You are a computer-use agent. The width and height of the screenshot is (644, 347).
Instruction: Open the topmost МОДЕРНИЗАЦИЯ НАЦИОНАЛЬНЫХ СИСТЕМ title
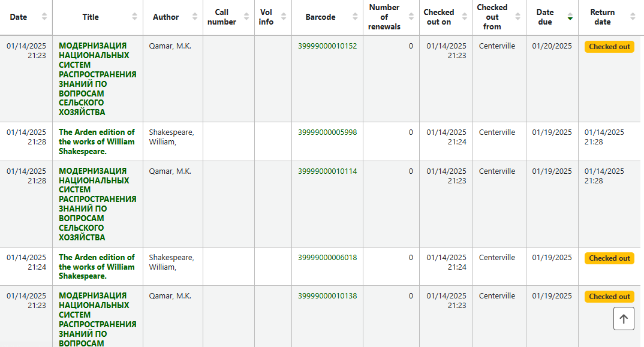[x=97, y=79]
